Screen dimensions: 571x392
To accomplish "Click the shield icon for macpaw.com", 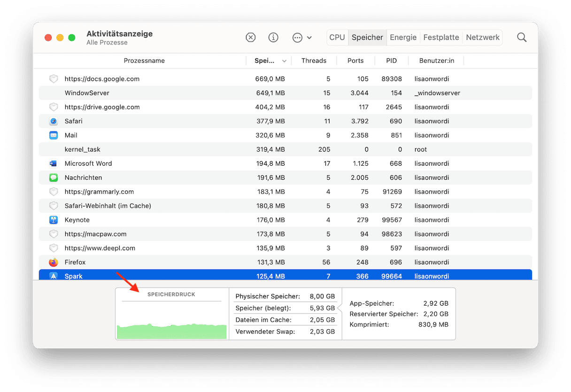I will [54, 234].
